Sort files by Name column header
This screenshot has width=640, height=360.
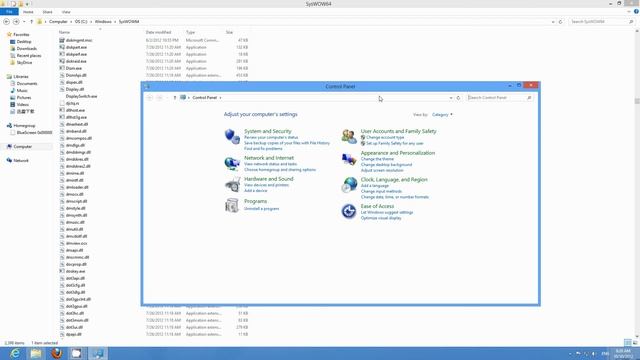tap(64, 32)
